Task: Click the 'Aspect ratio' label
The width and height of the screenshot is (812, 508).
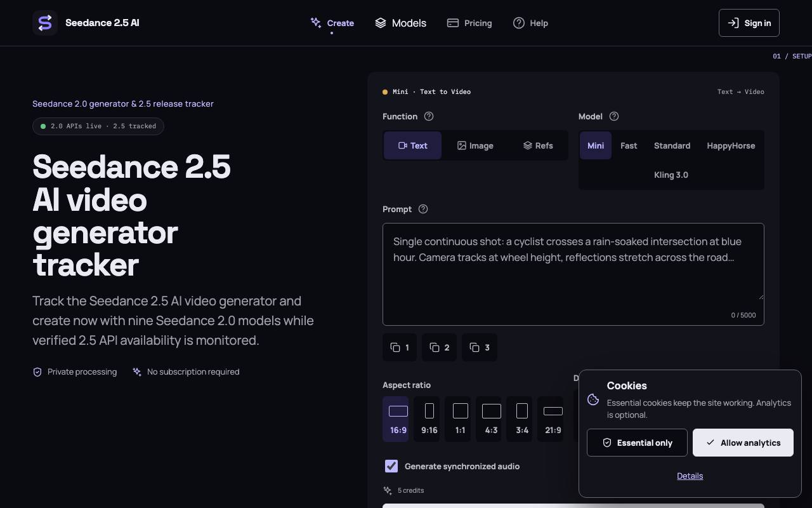Action: 407,385
